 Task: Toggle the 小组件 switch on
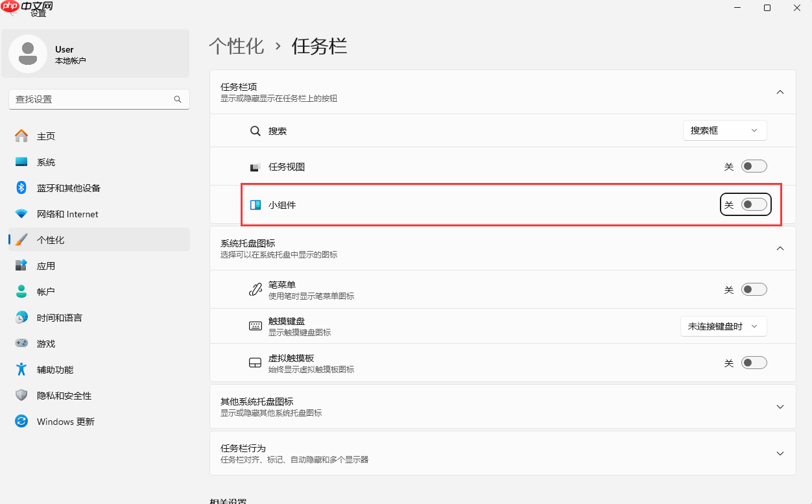(x=753, y=204)
